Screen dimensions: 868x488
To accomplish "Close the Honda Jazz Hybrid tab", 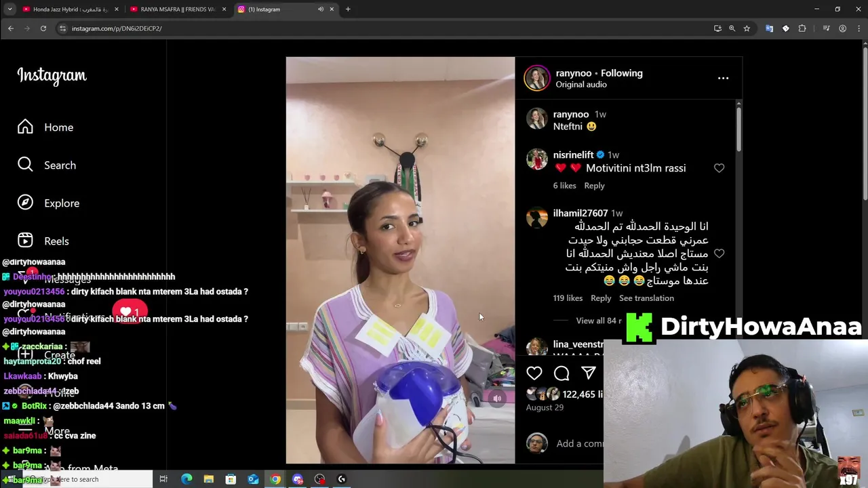I will pyautogui.click(x=117, y=9).
